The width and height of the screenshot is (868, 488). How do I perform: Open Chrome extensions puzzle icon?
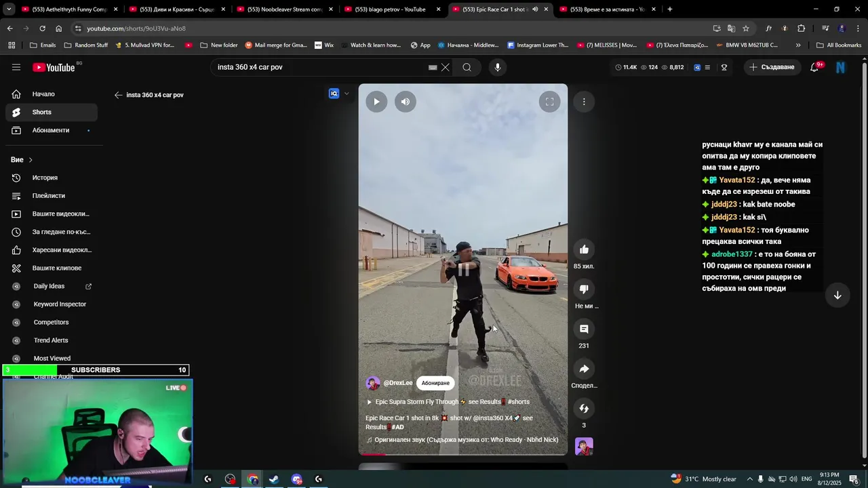802,28
